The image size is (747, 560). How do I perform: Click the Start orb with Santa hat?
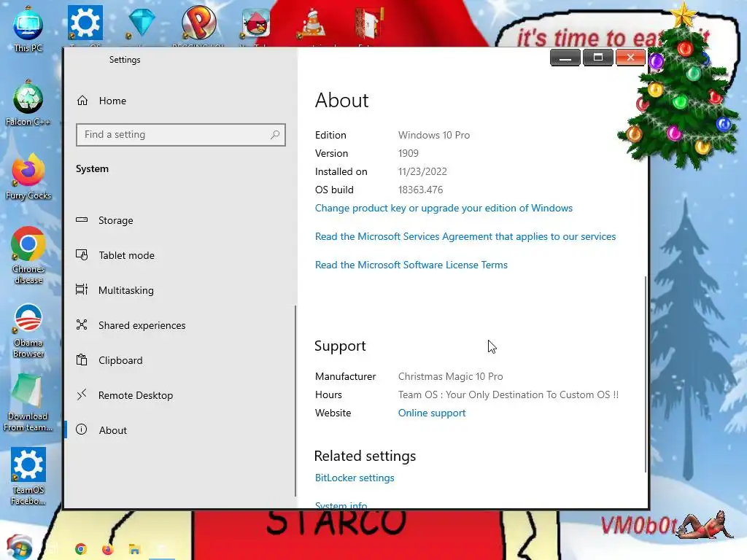coord(19,548)
